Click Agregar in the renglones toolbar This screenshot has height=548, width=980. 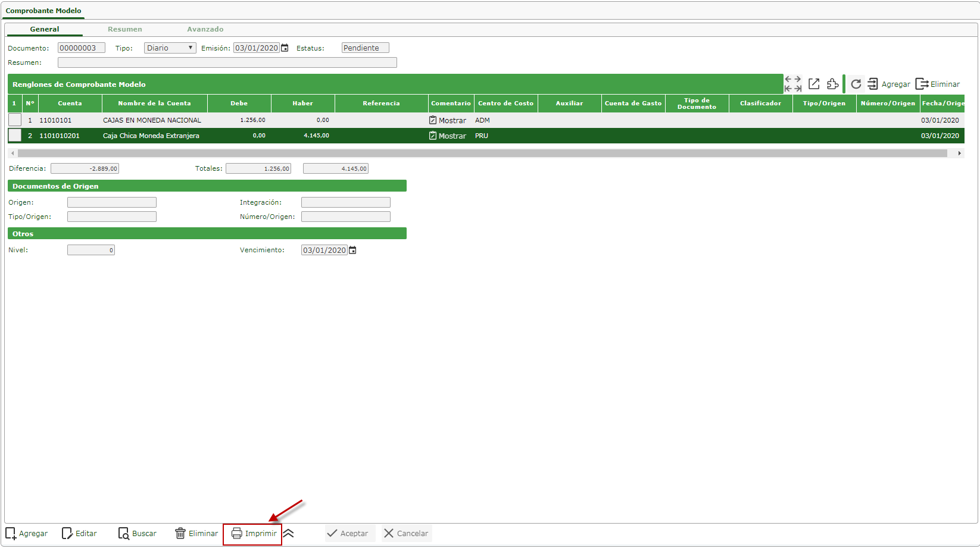889,84
